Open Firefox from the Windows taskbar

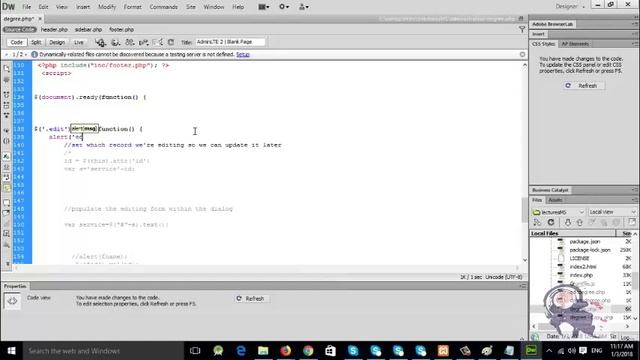coord(285,351)
